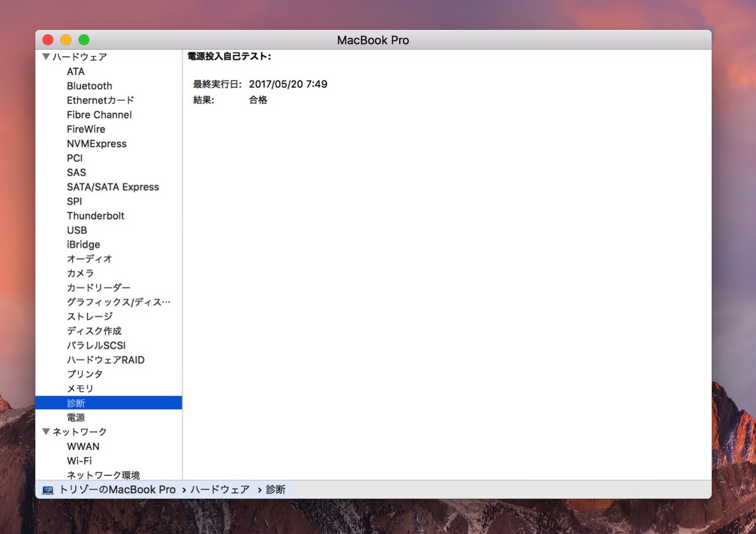Viewport: 756px width, 534px height.
Task: Click the ハードウェア category header
Action: pos(80,57)
